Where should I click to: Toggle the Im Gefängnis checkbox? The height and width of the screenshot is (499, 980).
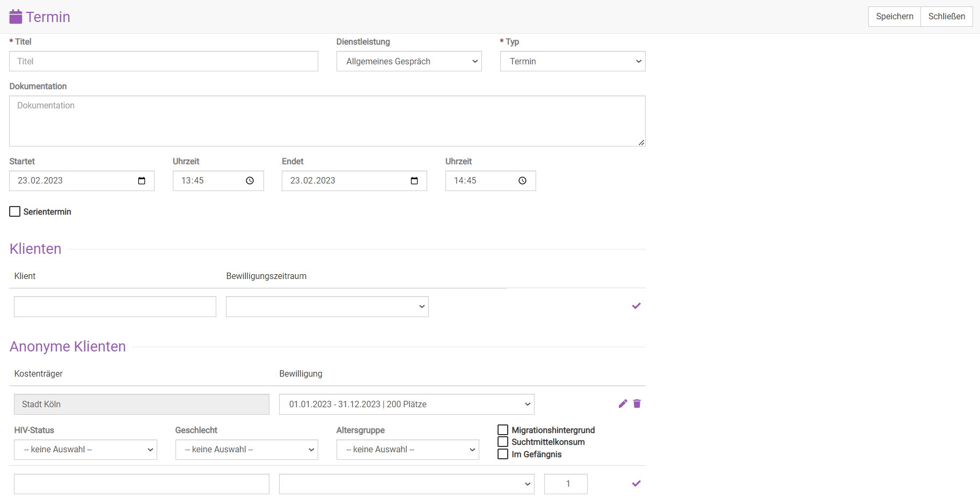pos(503,454)
